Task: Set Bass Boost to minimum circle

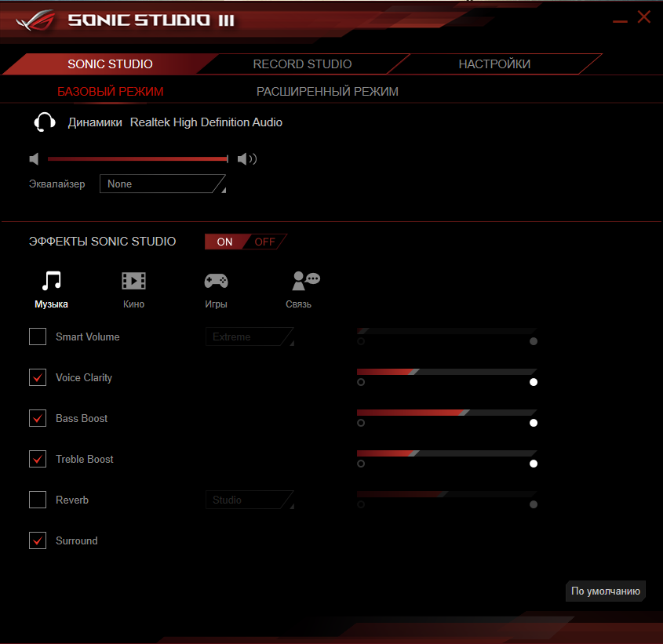Action: (361, 423)
